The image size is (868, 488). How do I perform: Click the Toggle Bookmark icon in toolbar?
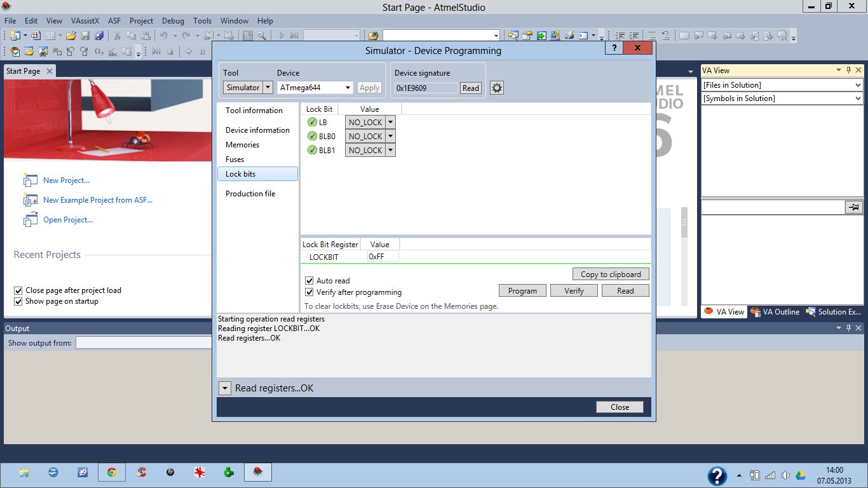(x=684, y=36)
